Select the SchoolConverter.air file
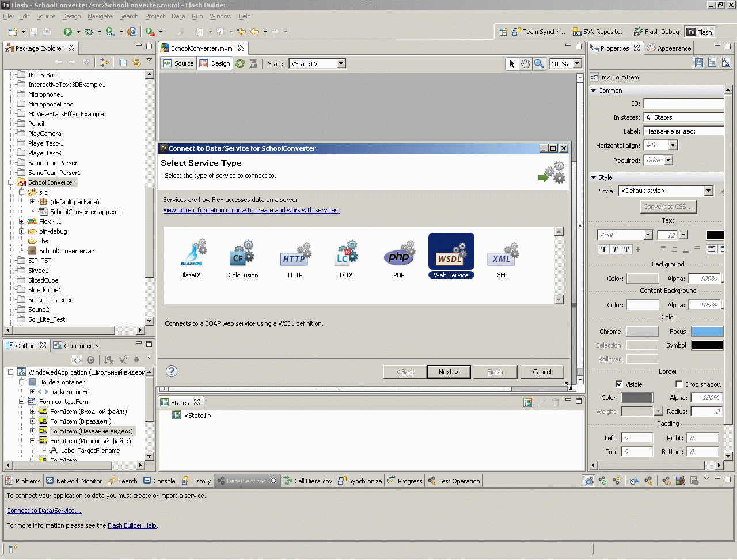The image size is (737, 560). 67,251
